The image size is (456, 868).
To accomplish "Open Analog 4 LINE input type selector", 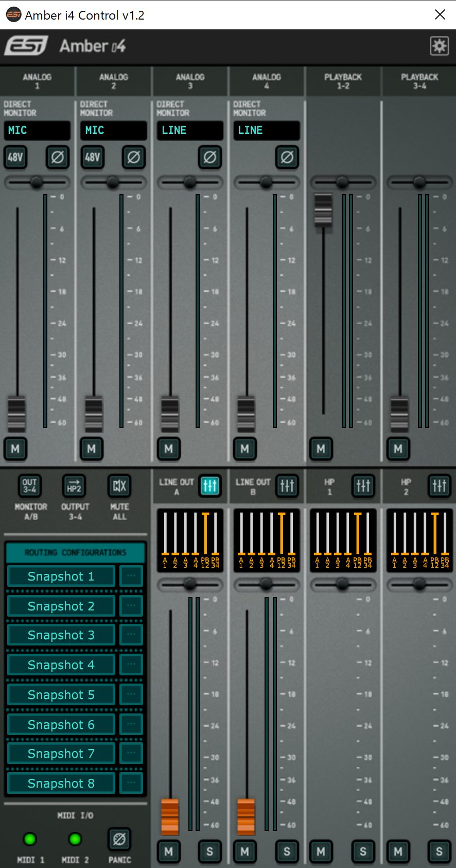I will (267, 130).
